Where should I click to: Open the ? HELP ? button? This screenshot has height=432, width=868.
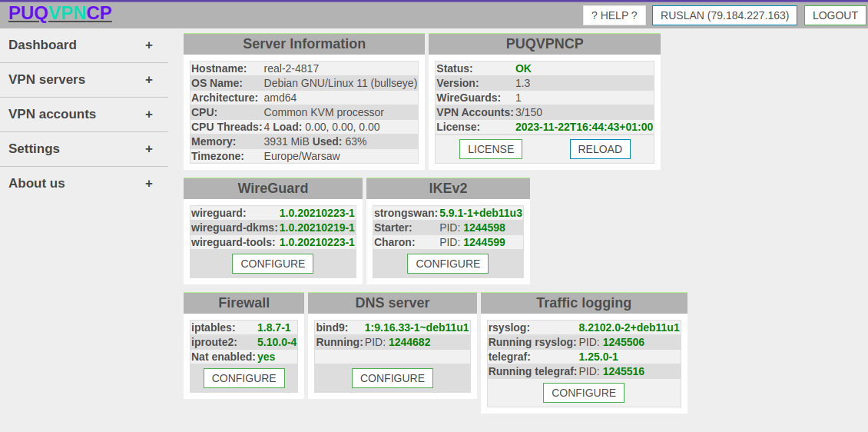click(x=615, y=15)
